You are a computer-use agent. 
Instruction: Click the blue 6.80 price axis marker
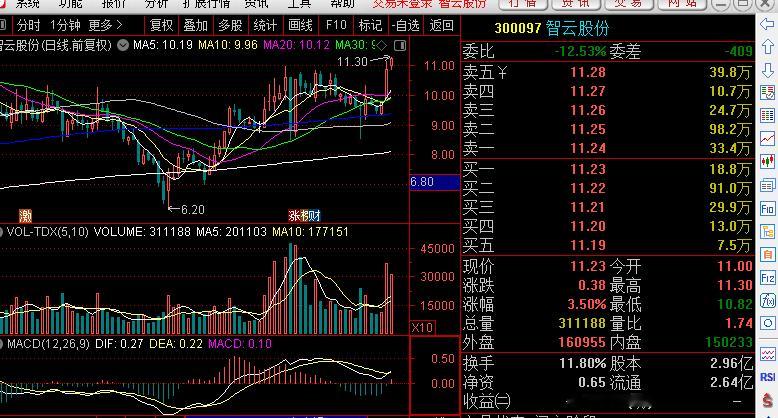click(435, 182)
